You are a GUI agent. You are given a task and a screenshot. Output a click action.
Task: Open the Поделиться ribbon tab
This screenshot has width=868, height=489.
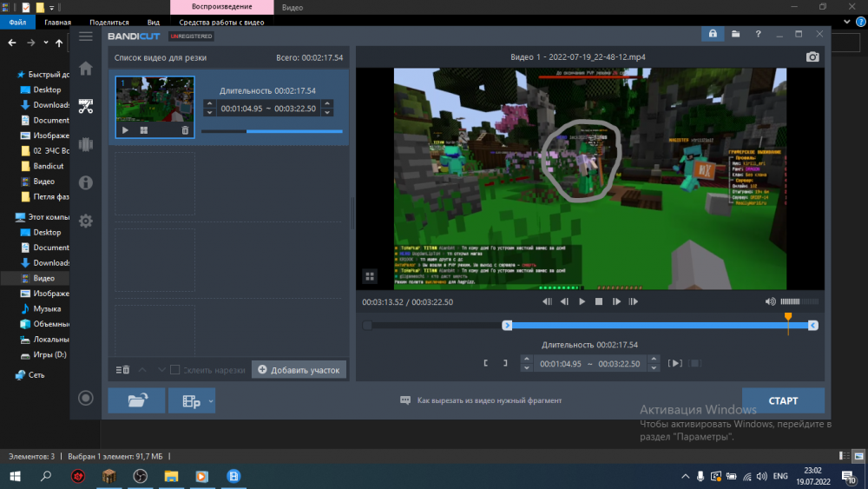coord(109,23)
